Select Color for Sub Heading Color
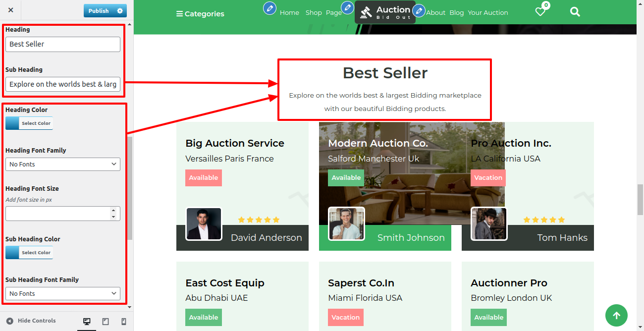 [29, 253]
